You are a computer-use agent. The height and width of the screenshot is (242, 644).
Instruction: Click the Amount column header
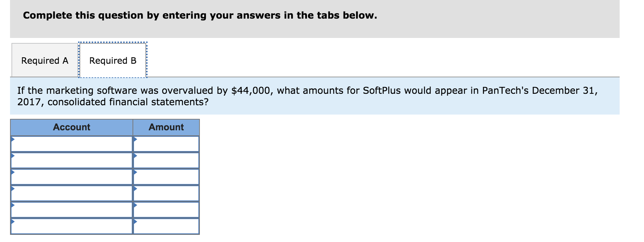click(166, 127)
